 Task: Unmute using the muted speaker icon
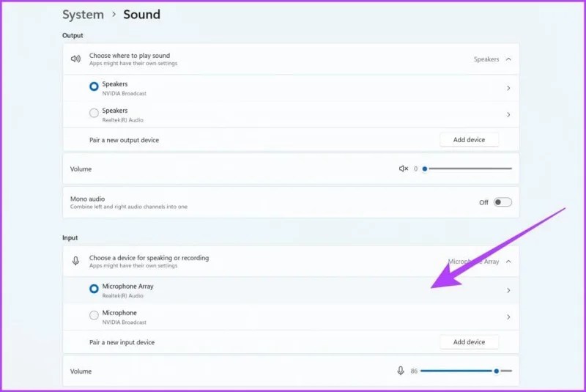(x=404, y=169)
